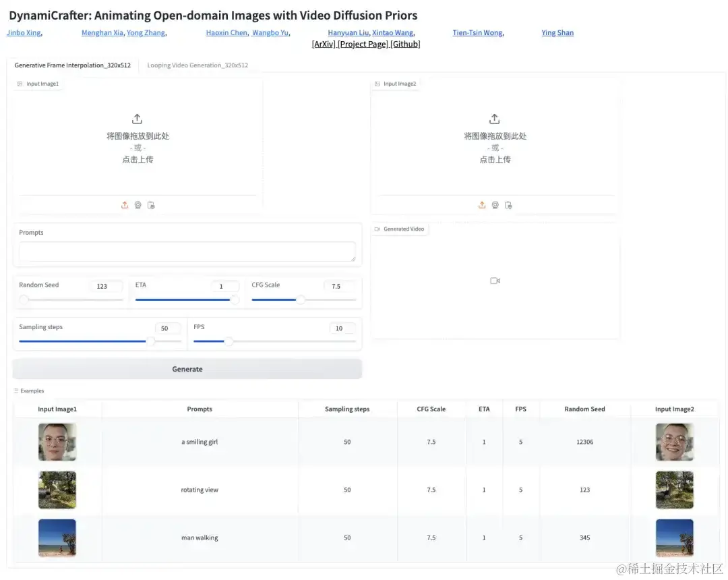Image resolution: width=728 pixels, height=580 pixels.
Task: Open the ArXiv link
Action: (324, 44)
